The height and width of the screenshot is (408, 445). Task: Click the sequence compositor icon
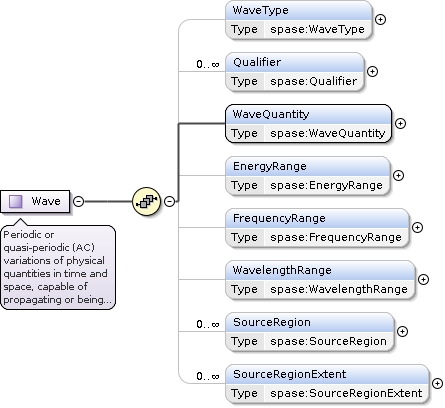tap(147, 201)
